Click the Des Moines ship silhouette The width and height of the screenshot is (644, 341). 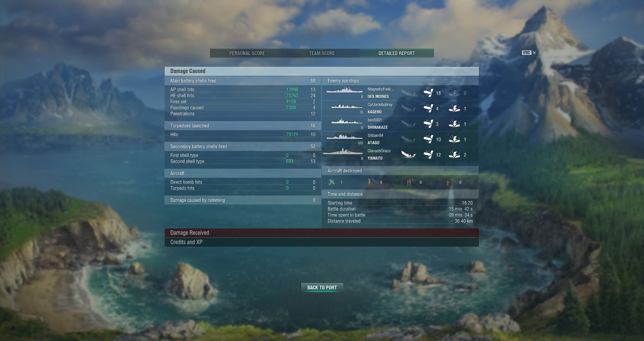pyautogui.click(x=344, y=90)
